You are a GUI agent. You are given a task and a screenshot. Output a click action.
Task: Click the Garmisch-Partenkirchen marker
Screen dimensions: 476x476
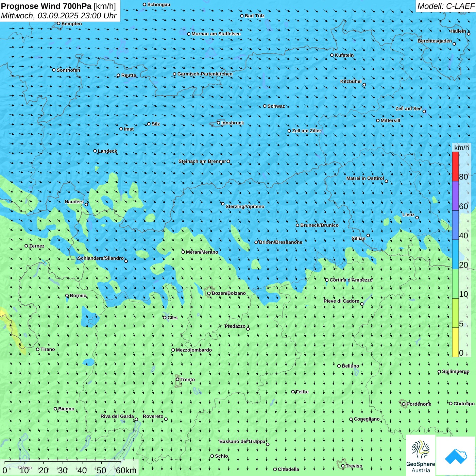click(x=175, y=74)
